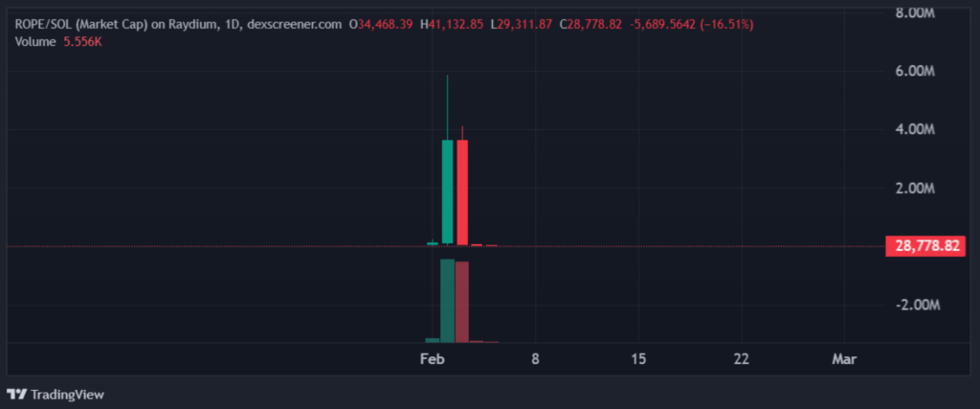Viewport: 980px width, 409px height.
Task: Click the 22 date axis label
Action: [742, 359]
